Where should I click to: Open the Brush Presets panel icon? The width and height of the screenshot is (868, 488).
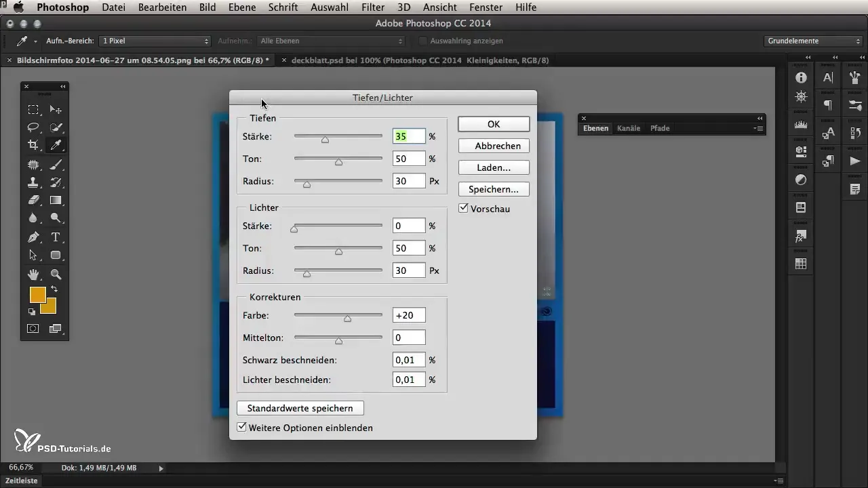point(855,105)
